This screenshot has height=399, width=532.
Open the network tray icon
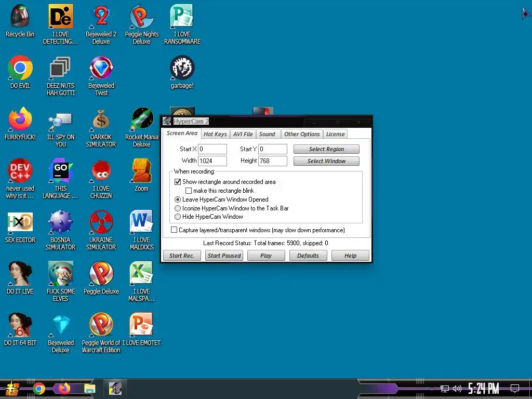pos(445,389)
